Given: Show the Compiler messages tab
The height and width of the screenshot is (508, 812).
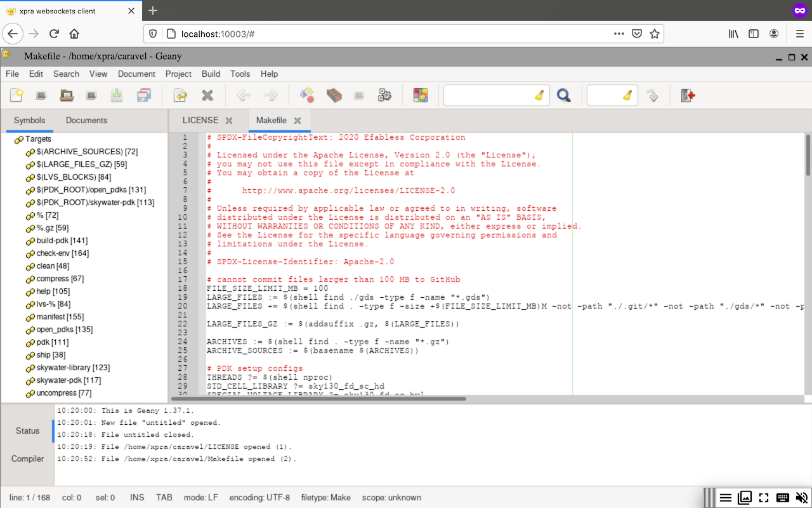Looking at the screenshot, I should [x=27, y=458].
